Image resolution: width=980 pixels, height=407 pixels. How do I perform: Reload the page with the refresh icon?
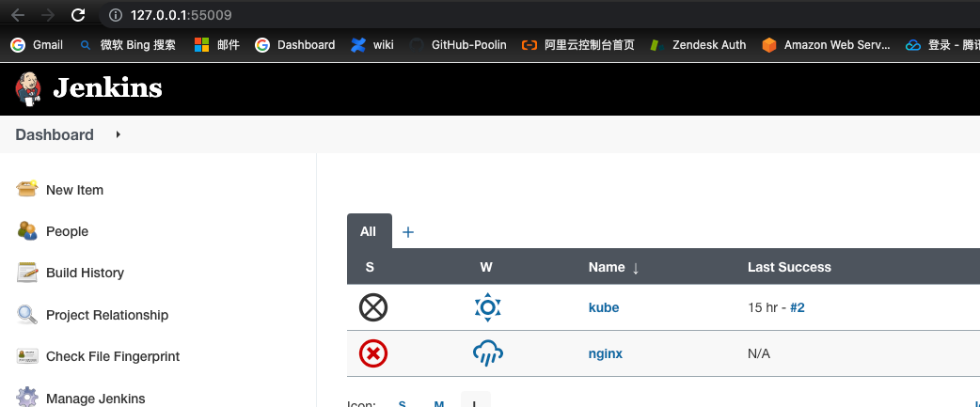point(77,15)
